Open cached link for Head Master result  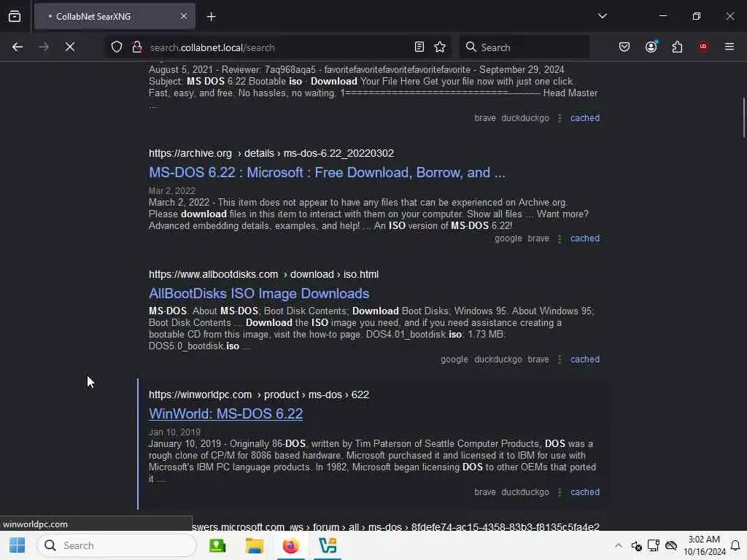pos(585,117)
